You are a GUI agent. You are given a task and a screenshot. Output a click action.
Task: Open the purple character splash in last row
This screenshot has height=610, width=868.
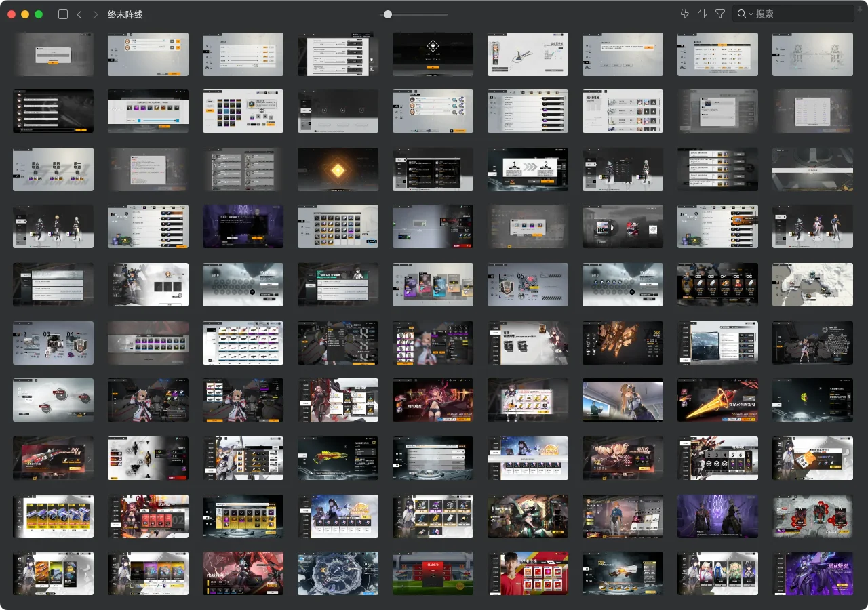coord(812,573)
